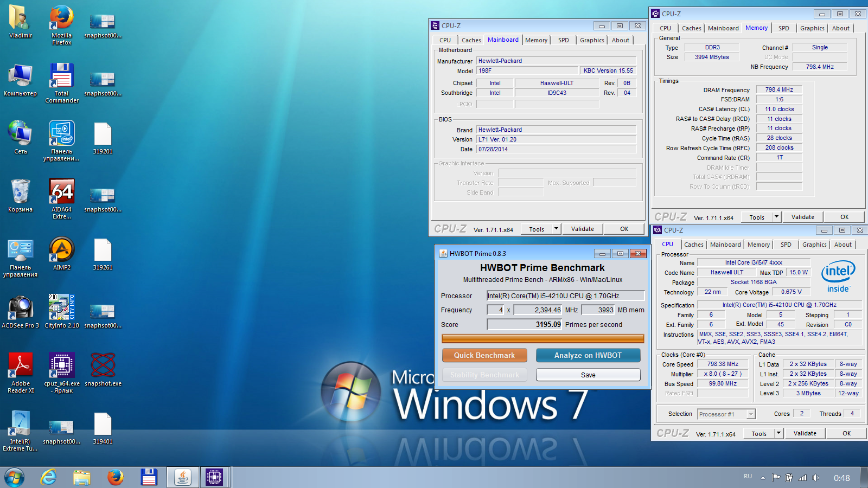Screen dimensions: 868x488
Task: Open the volume control in system tray
Action: pos(815,478)
